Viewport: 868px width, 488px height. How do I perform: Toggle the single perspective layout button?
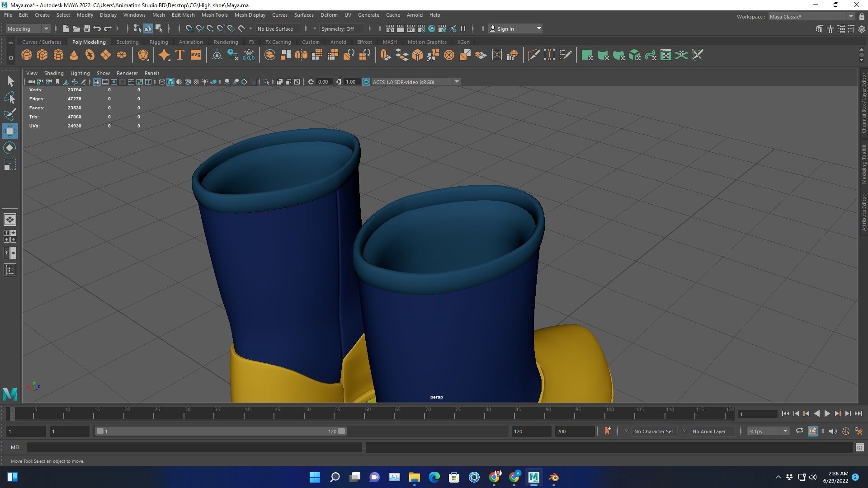point(10,220)
